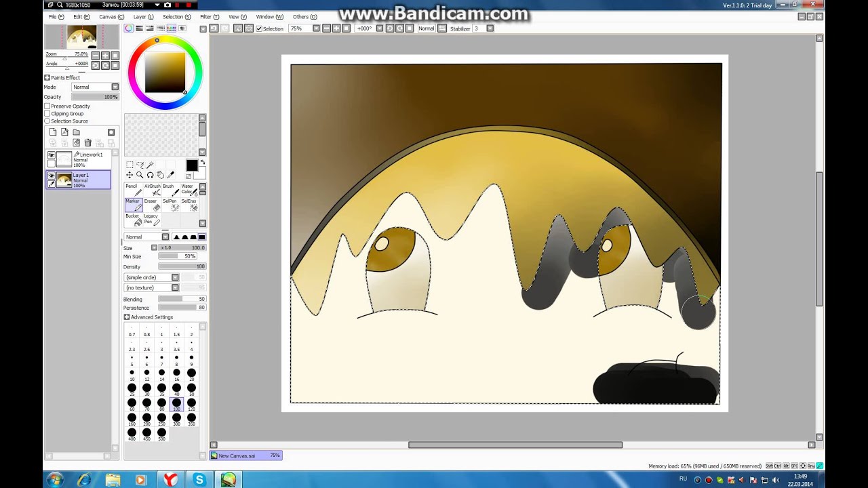
Task: Activate the move layer tool
Action: pos(130,175)
